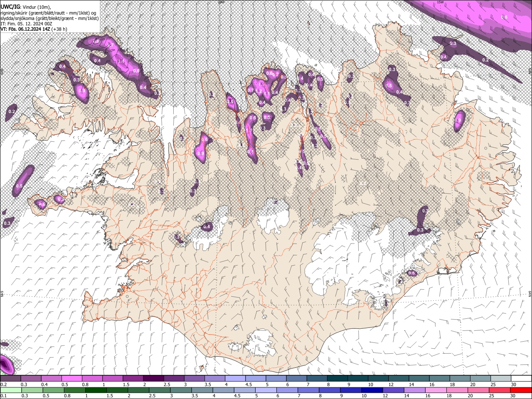Click the dark green lower swatch starting at 1
The width and height of the screenshot is (532, 399).
(96, 390)
